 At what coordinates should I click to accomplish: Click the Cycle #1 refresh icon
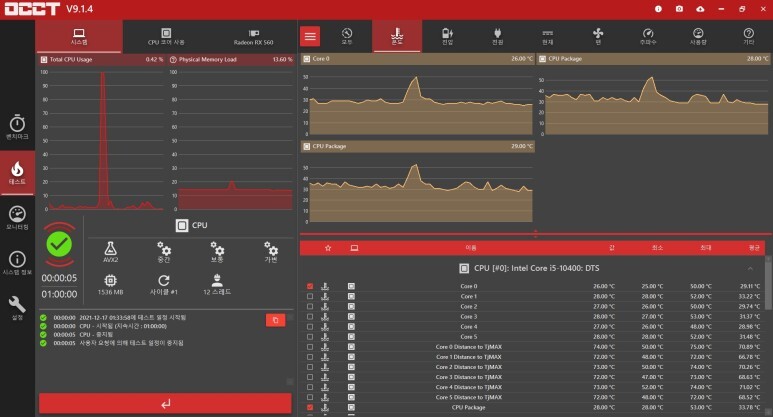[x=164, y=284]
